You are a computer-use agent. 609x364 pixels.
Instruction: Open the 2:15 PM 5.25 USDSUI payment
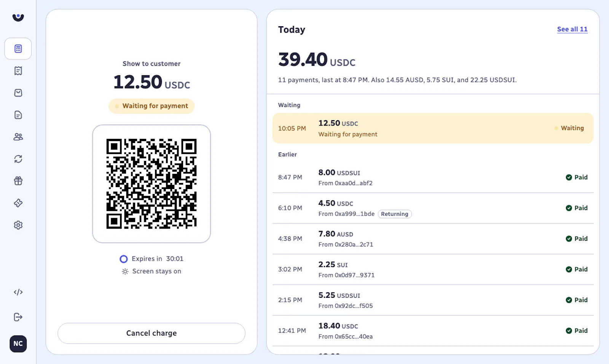pos(433,300)
